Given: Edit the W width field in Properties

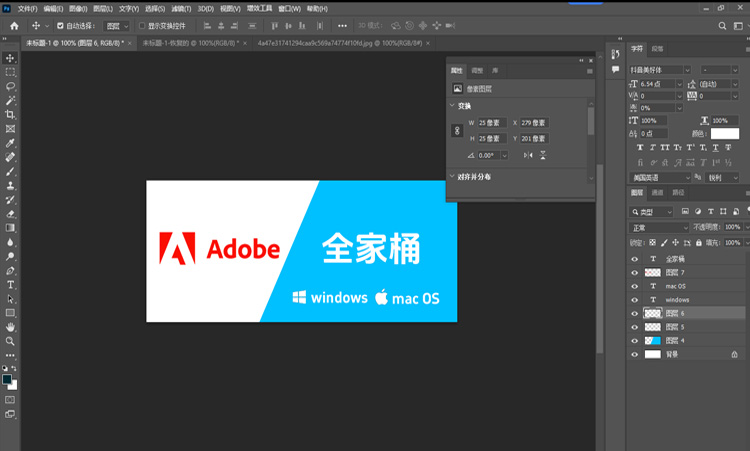Looking at the screenshot, I should point(492,123).
